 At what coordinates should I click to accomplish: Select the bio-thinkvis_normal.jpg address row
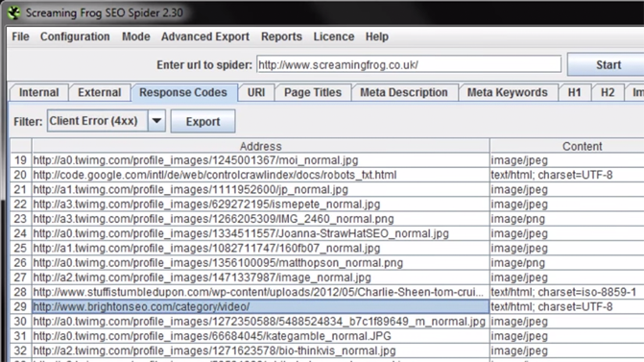click(x=260, y=350)
